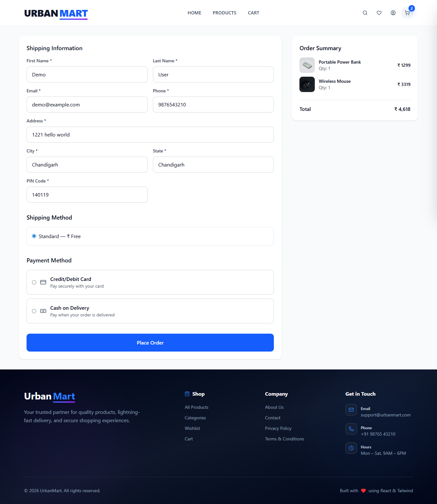Click the cash banknote icon for delivery payment
437x504 pixels.
[43, 311]
